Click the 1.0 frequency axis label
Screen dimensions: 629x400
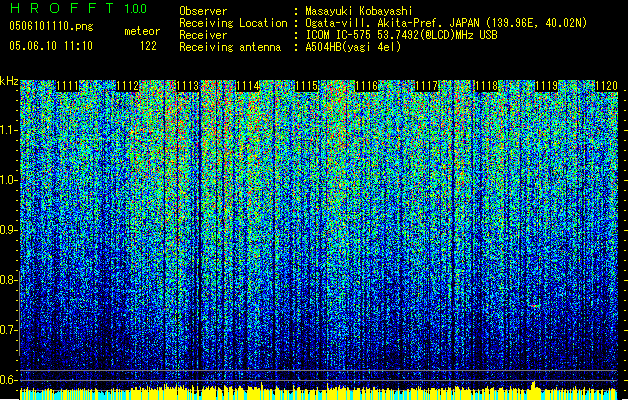coord(9,180)
